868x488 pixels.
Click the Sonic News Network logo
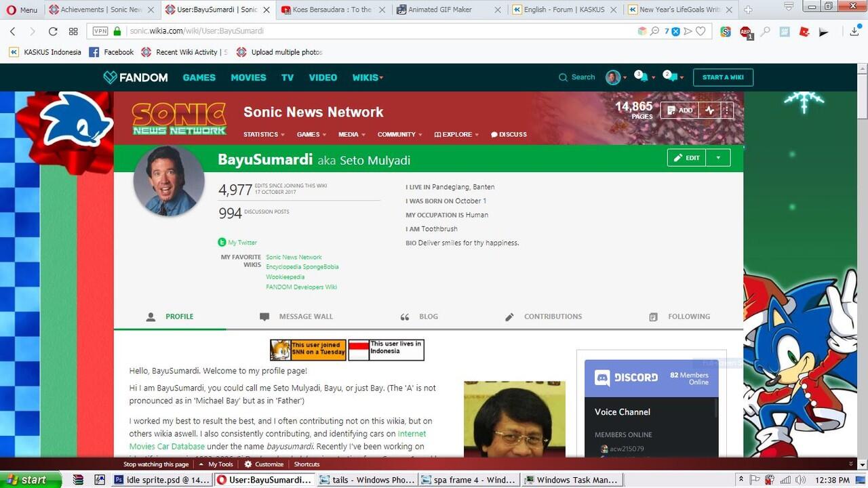[179, 119]
